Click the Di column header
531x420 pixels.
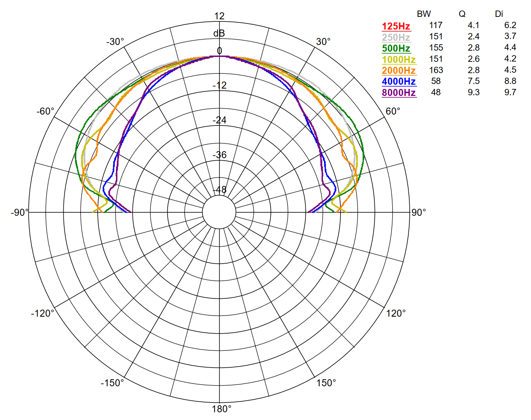[x=499, y=14]
